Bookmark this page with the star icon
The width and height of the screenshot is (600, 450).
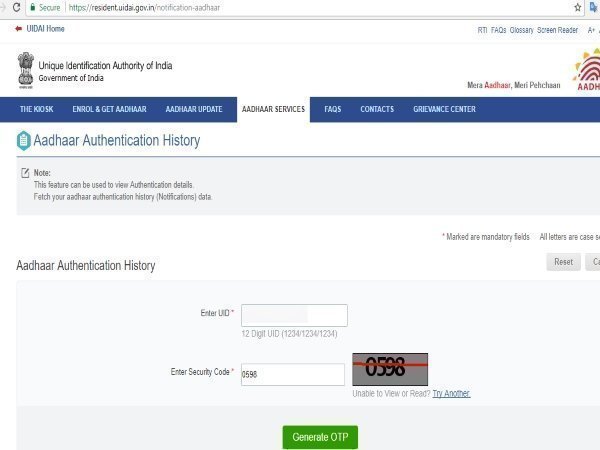[x=577, y=7]
